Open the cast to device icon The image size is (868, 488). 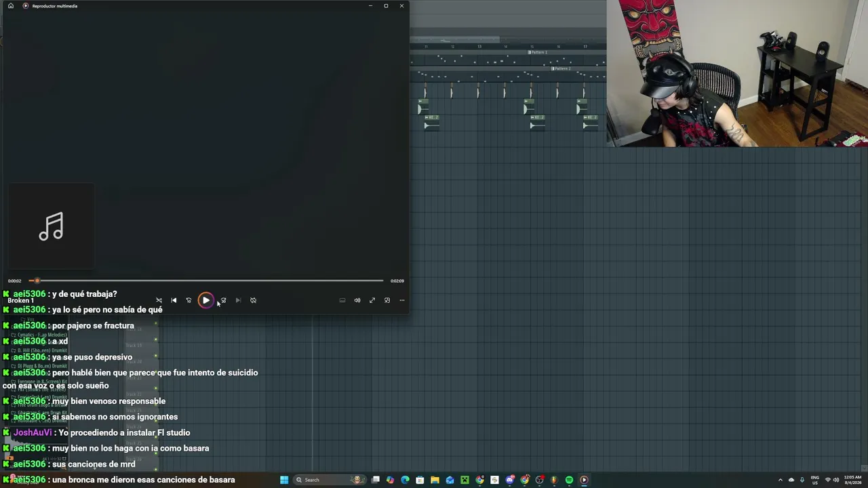[x=342, y=300]
